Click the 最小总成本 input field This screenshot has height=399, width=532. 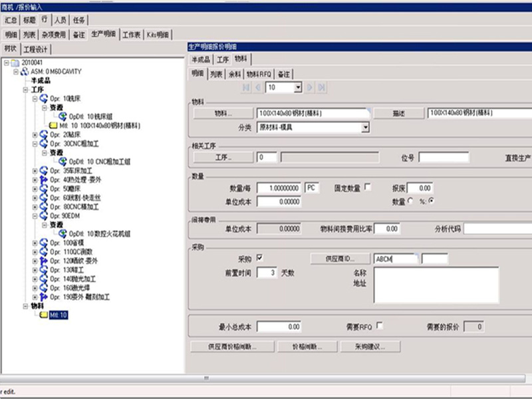(x=279, y=327)
